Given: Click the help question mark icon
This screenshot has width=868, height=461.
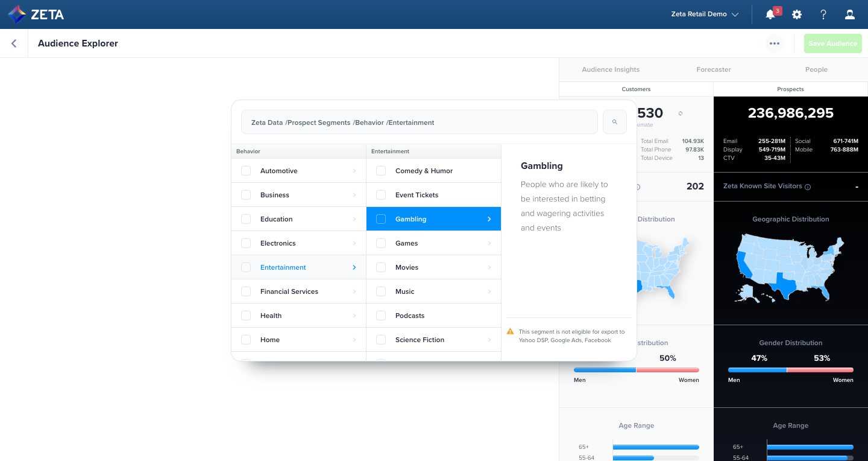Looking at the screenshot, I should (x=823, y=14).
